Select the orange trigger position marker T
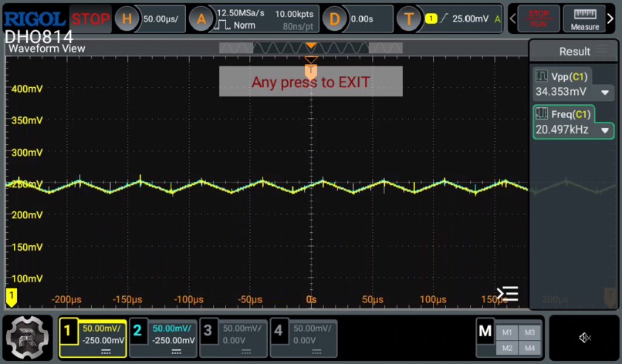This screenshot has height=364, width=622. pyautogui.click(x=311, y=72)
